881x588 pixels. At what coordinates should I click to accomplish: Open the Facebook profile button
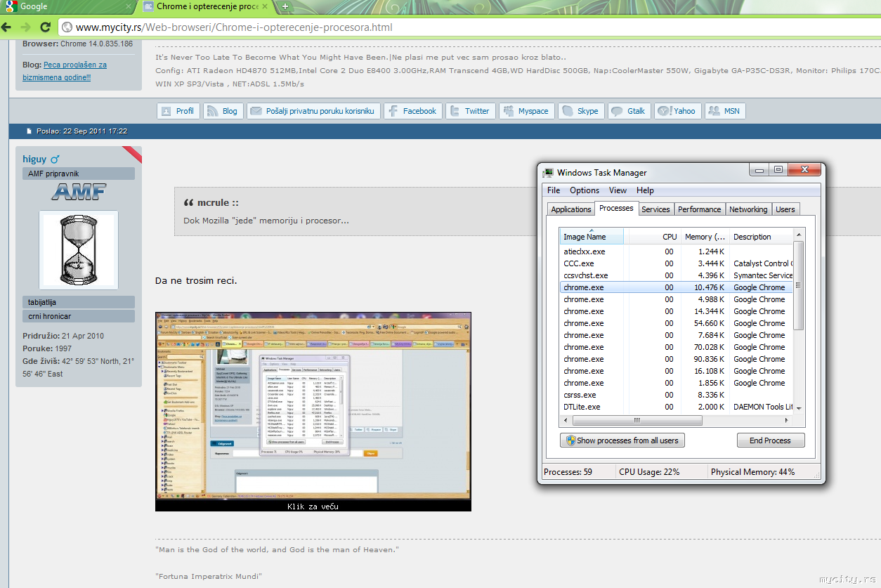pyautogui.click(x=412, y=111)
